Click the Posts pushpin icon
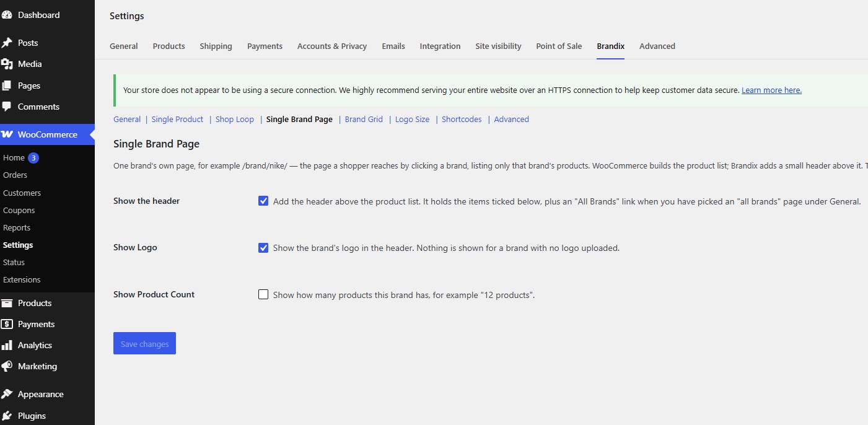868x425 pixels. tap(7, 43)
